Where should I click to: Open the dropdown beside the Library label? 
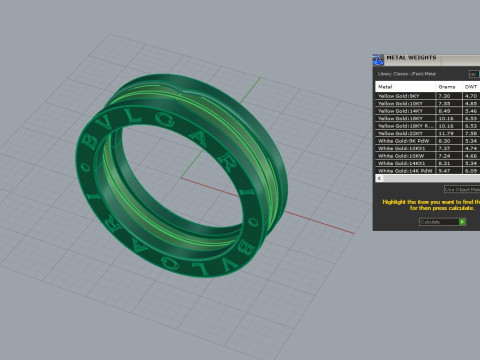point(474,74)
